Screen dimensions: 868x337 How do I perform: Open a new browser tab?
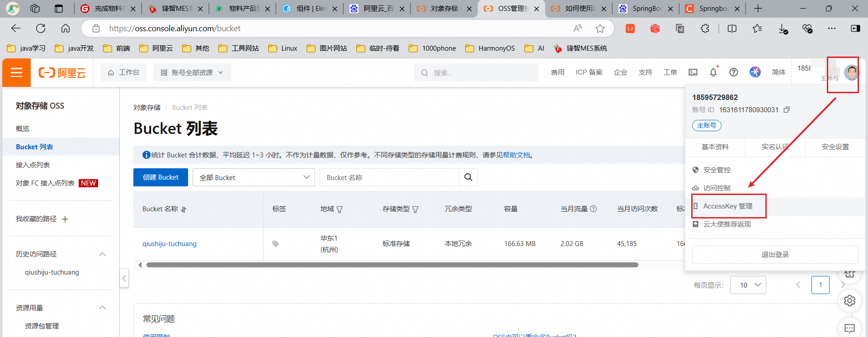[x=758, y=9]
